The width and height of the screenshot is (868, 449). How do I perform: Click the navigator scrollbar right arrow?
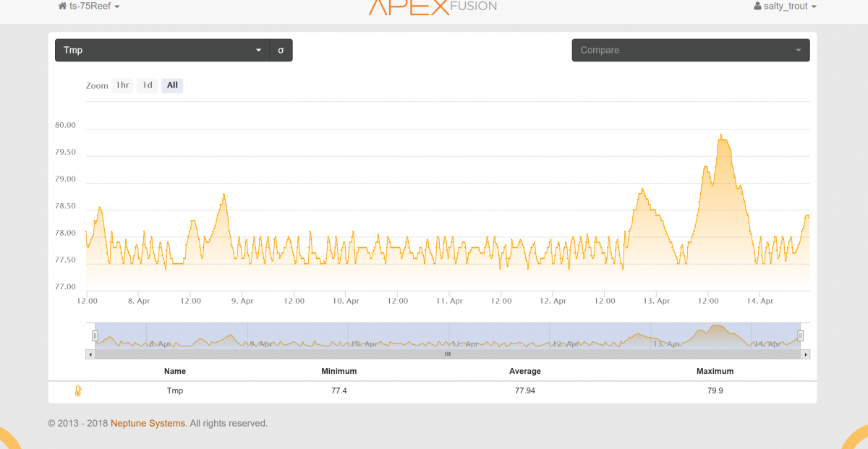[x=806, y=354]
